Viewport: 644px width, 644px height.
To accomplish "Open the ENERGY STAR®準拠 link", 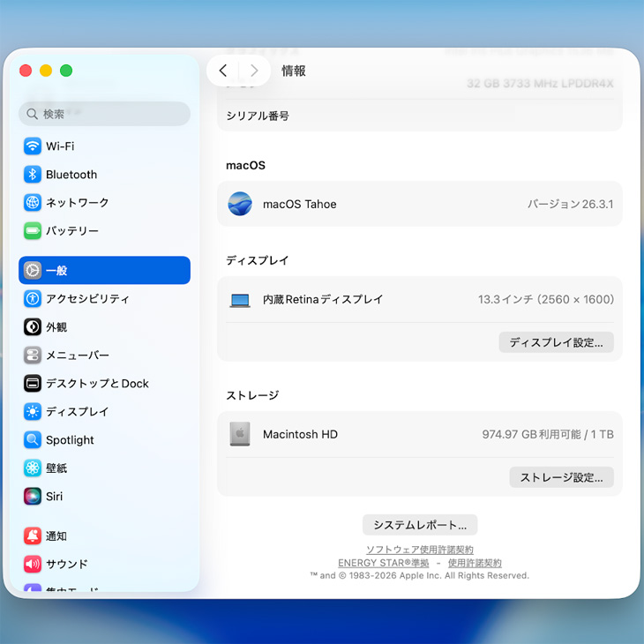I will [x=383, y=563].
